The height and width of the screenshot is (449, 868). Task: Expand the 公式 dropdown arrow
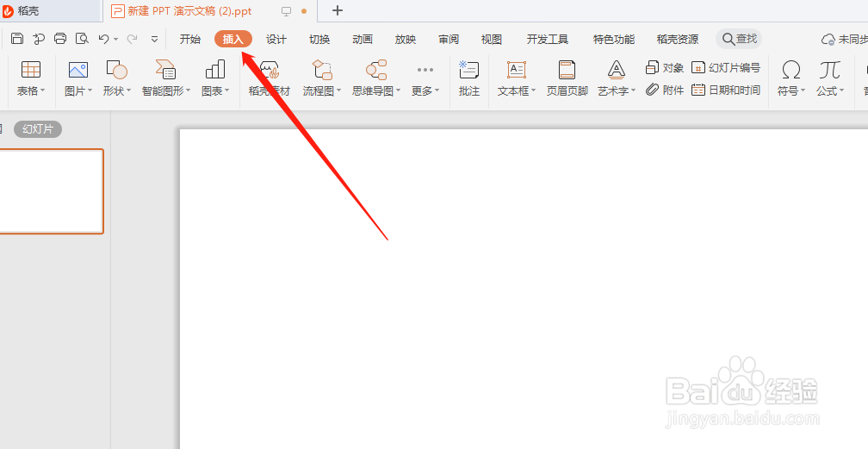pos(842,90)
